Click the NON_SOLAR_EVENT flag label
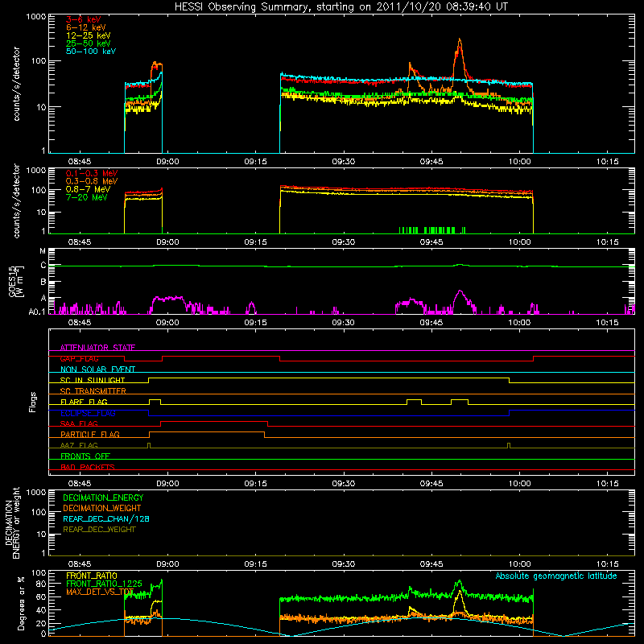 [x=97, y=369]
